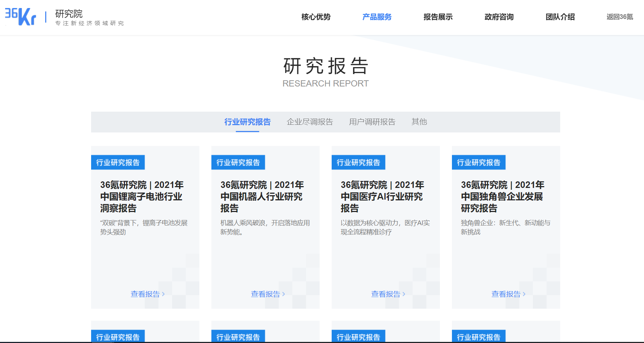Click the description "双碳"背景下，锂离子电池发展势头强劲
The image size is (644, 343).
tap(144, 227)
